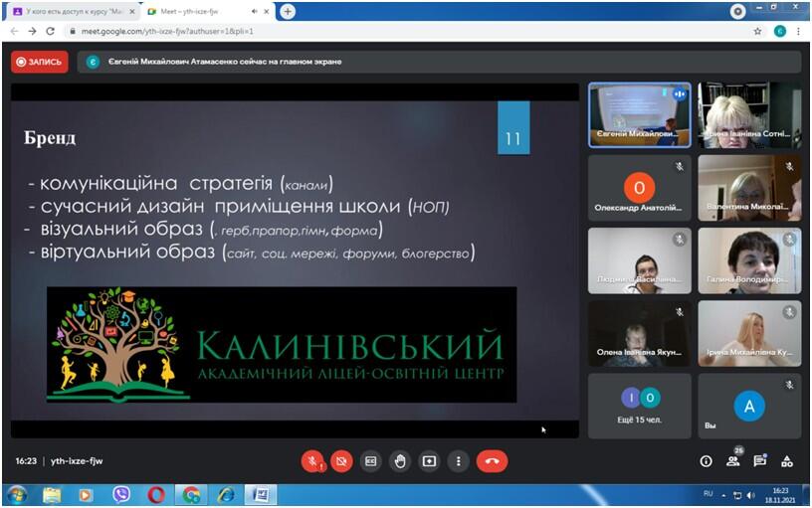
Task: Click the yth-ixze-fjw meeting code
Action: 77,461
